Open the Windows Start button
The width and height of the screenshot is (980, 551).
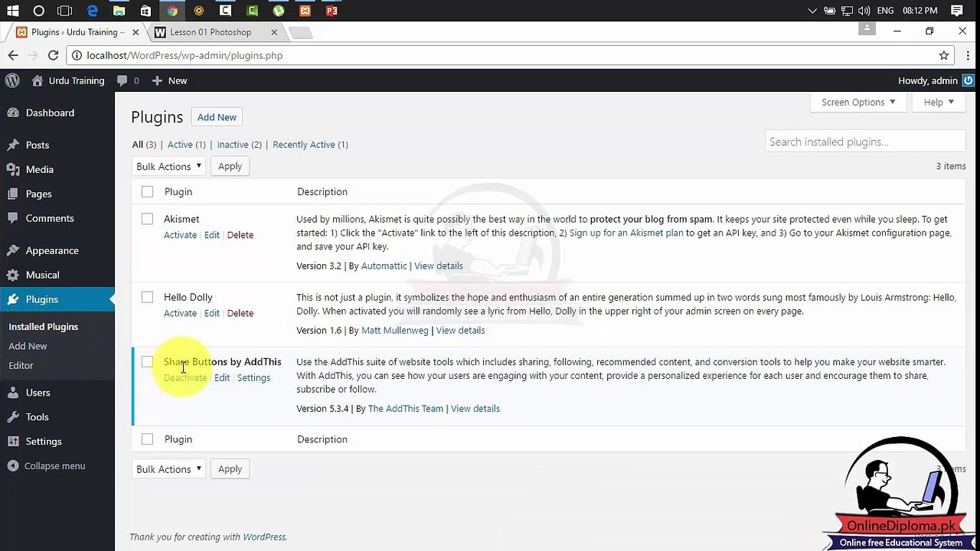(x=13, y=11)
